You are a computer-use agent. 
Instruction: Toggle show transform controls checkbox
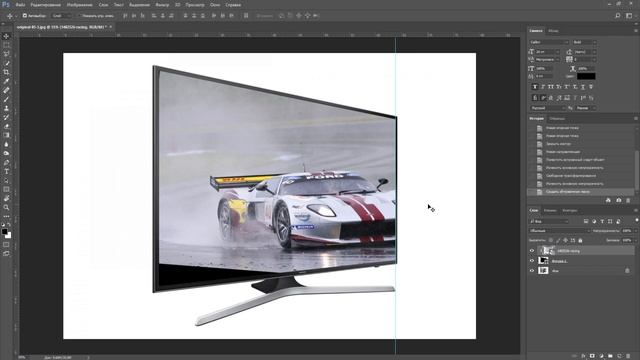(80, 16)
